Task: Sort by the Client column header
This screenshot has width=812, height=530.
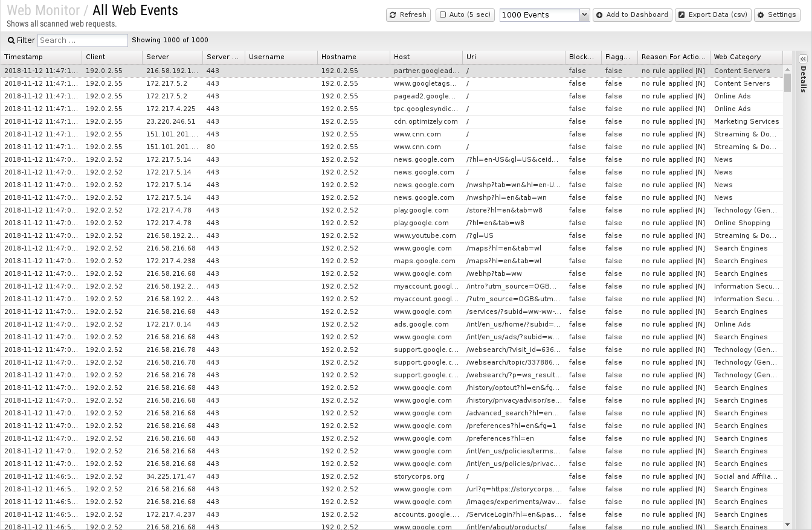Action: 112,57
